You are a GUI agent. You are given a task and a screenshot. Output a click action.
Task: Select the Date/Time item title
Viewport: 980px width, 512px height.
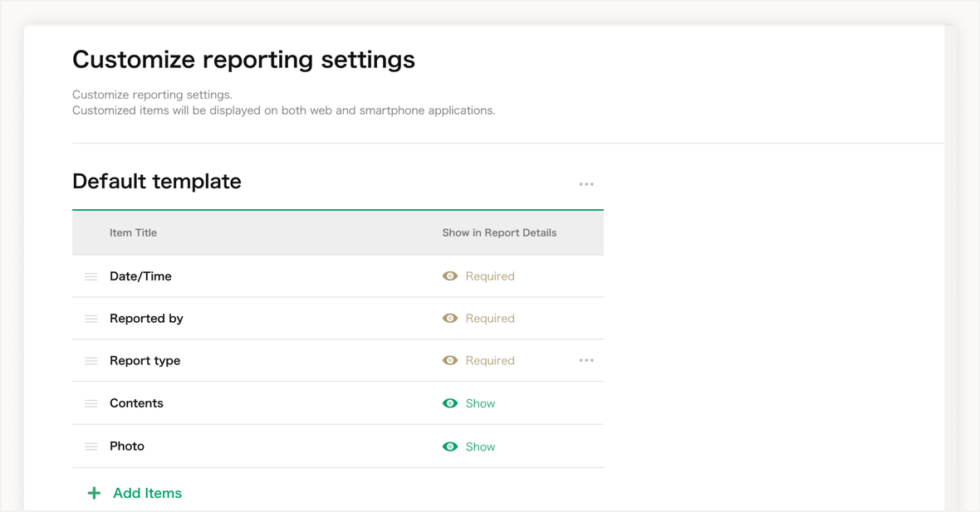tap(140, 276)
